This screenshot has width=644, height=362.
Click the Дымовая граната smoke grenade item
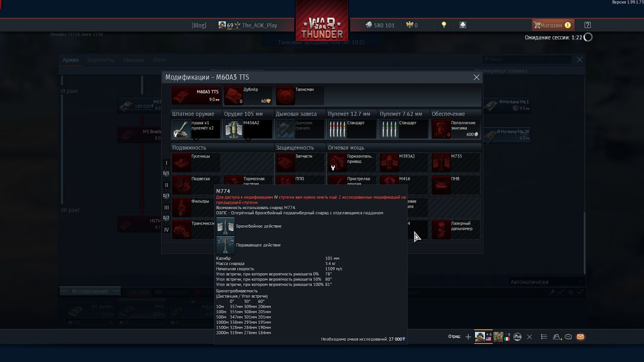tap(300, 129)
